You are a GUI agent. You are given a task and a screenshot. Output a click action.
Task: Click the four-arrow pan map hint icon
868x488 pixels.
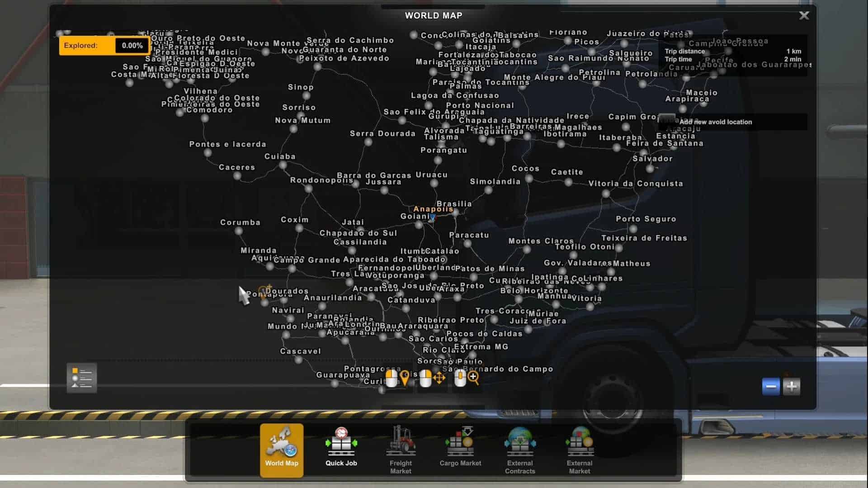pos(439,378)
